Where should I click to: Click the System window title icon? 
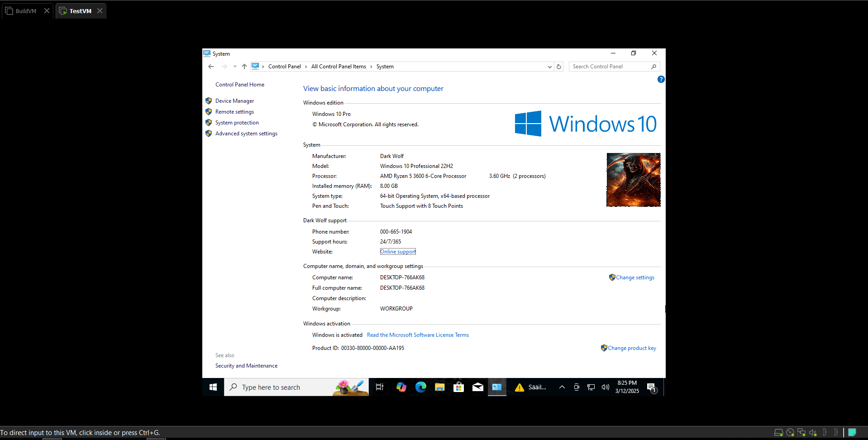coord(207,53)
